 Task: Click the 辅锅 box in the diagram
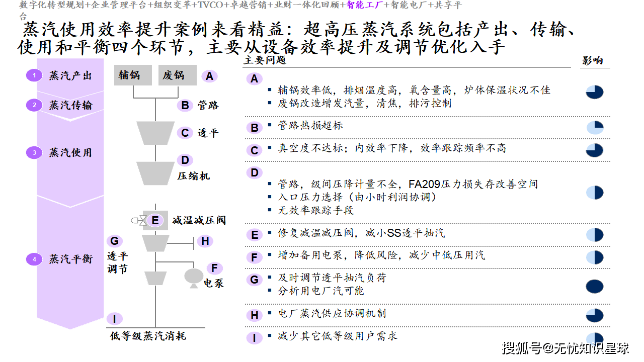pos(133,75)
